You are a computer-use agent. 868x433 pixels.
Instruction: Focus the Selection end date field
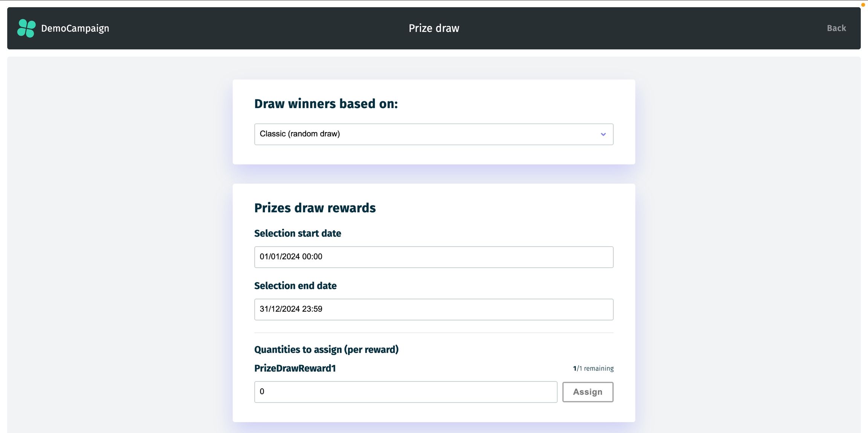pyautogui.click(x=434, y=309)
